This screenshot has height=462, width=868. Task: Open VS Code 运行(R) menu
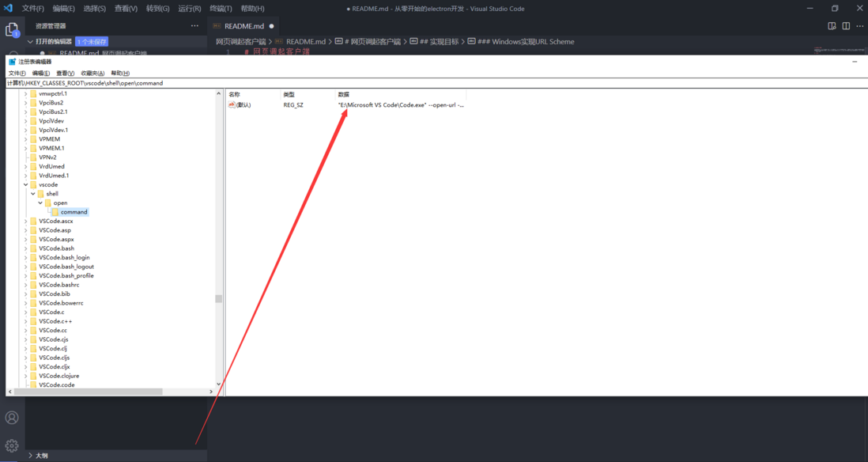pyautogui.click(x=189, y=9)
